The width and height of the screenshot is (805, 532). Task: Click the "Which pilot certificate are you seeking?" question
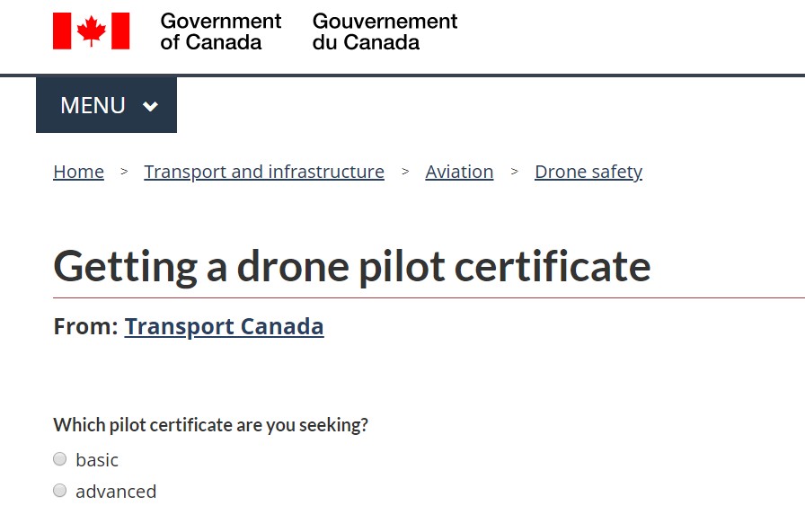click(210, 425)
